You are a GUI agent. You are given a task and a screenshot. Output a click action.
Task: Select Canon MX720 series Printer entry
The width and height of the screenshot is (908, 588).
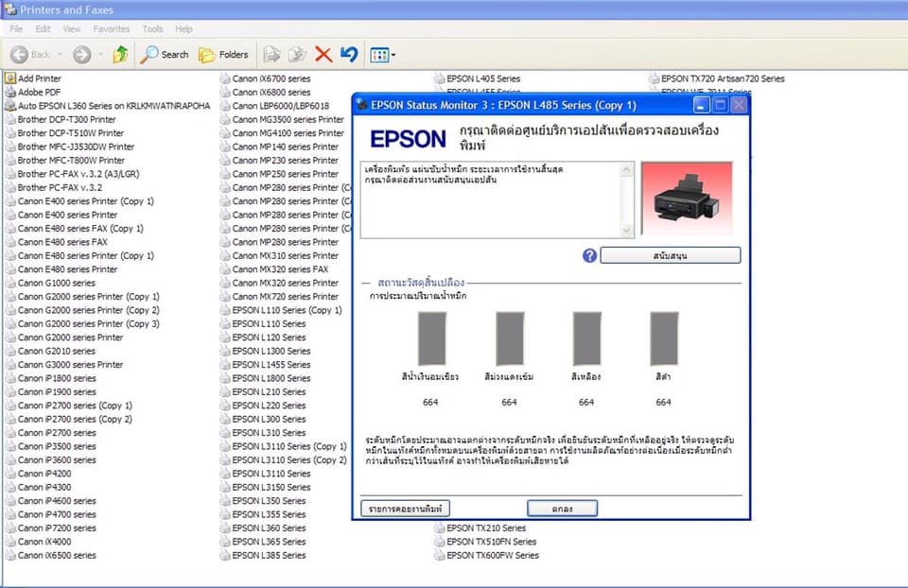click(279, 296)
